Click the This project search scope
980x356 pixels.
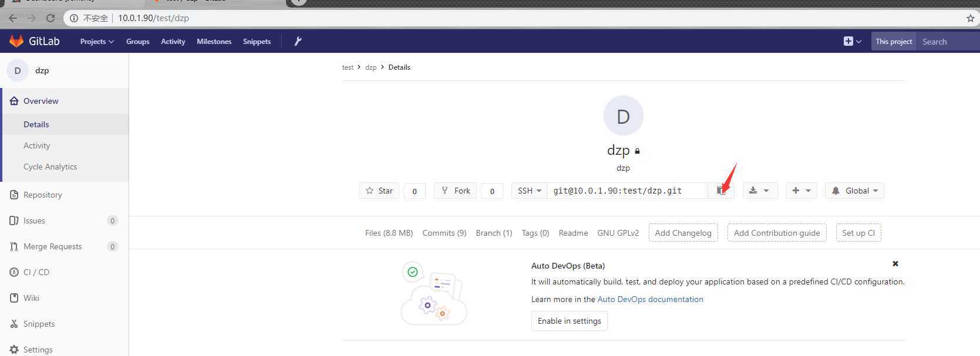point(894,42)
